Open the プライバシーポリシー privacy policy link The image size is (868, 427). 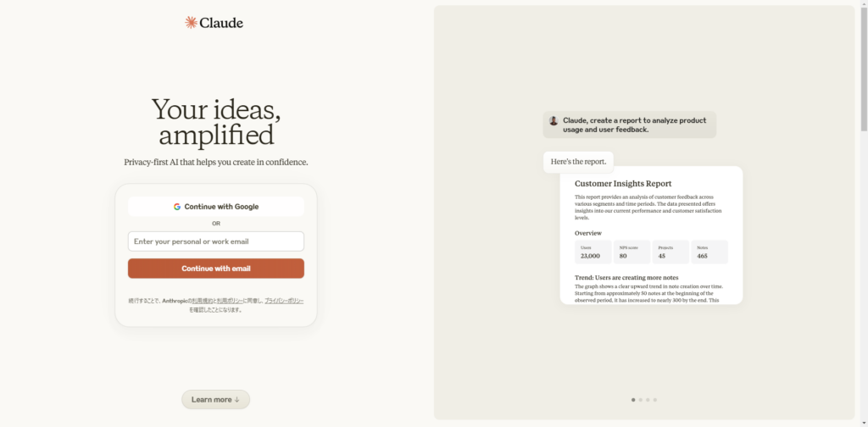pos(284,301)
